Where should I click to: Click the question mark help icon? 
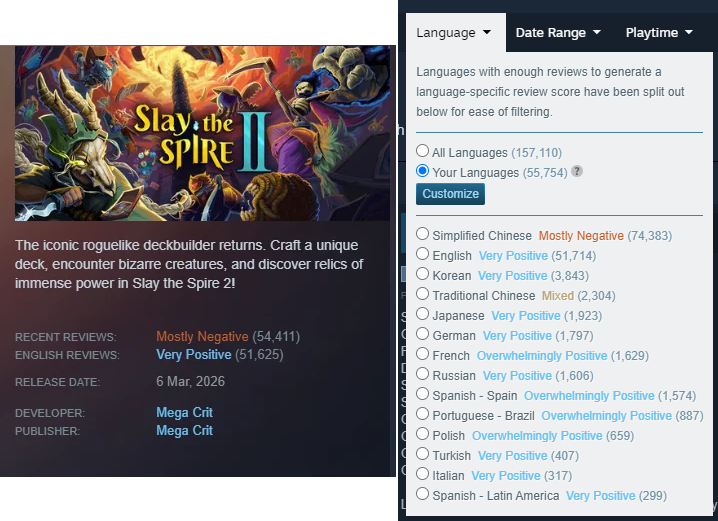point(577,172)
